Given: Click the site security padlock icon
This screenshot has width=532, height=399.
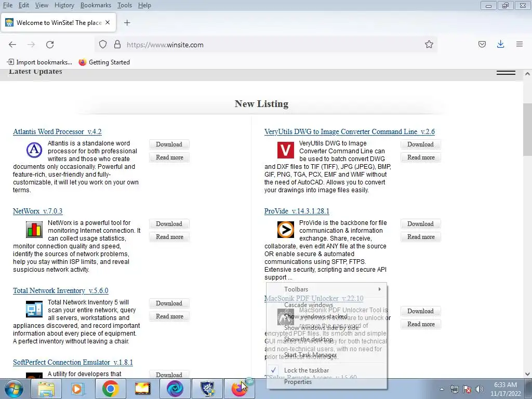Looking at the screenshot, I should (117, 45).
